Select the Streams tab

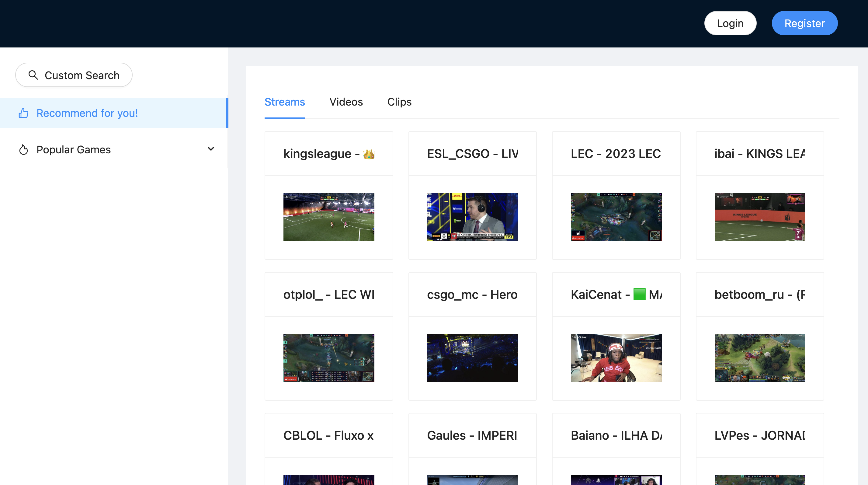coord(284,102)
